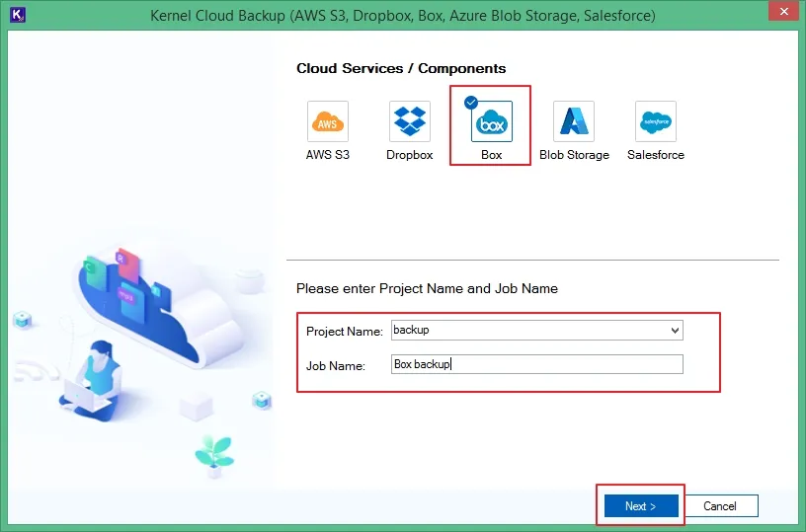806x532 pixels.
Task: Open the Project Name dropdown arrow
Action: (675, 331)
